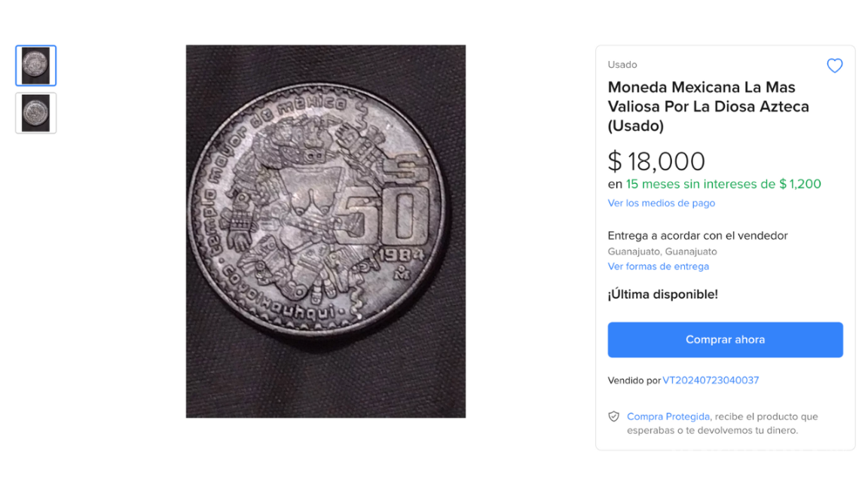Select the highlighted thumbnail border frame
This screenshot has height=488, width=868.
click(35, 66)
